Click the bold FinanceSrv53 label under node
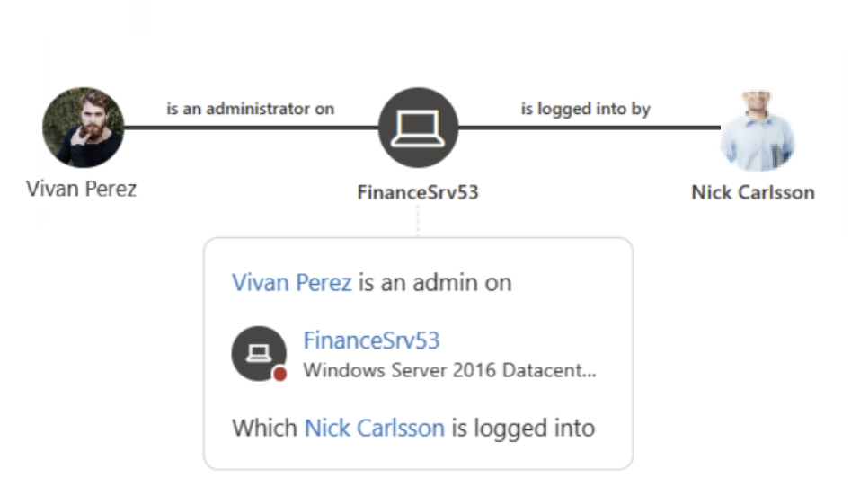This screenshot has width=860, height=504. click(x=418, y=192)
